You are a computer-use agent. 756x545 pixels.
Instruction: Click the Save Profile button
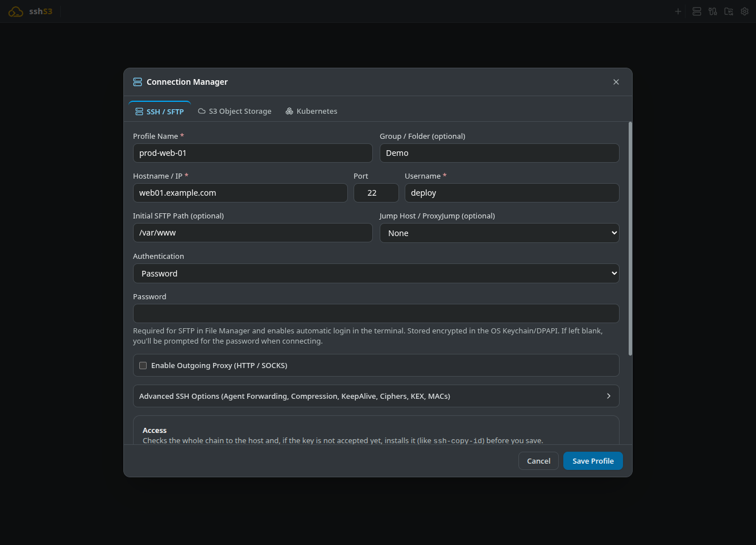(593, 461)
